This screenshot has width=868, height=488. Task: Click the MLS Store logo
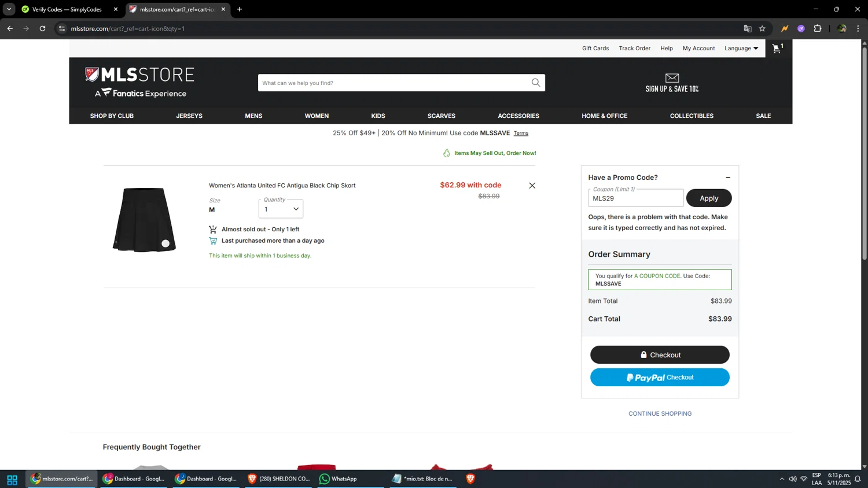139,82
